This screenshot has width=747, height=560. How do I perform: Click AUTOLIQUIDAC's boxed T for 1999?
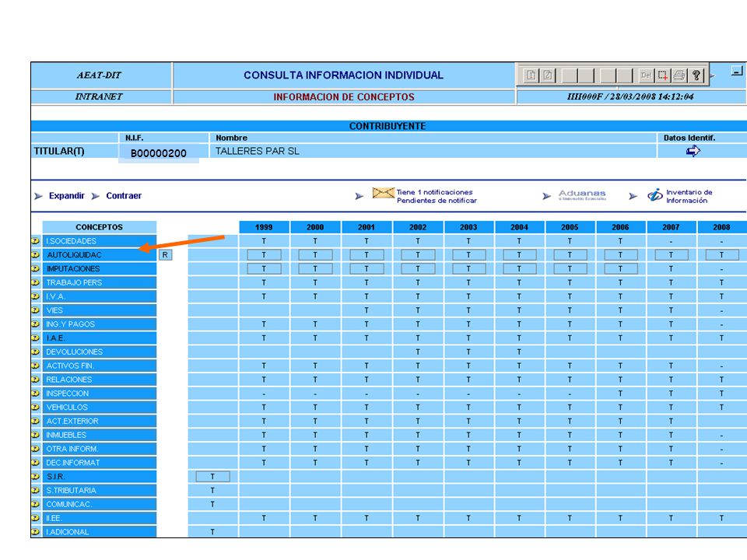click(264, 255)
